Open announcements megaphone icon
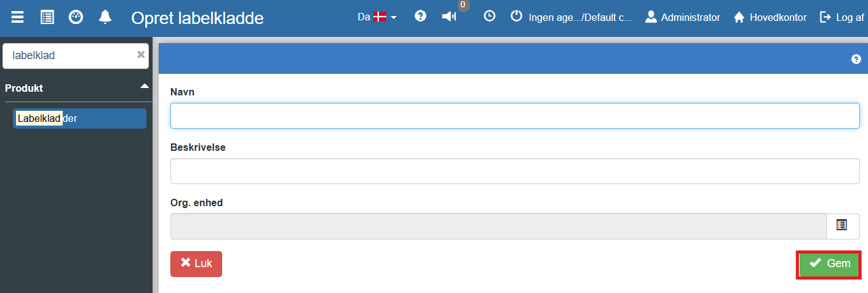Viewport: 868px width, 293px height. coord(449,17)
